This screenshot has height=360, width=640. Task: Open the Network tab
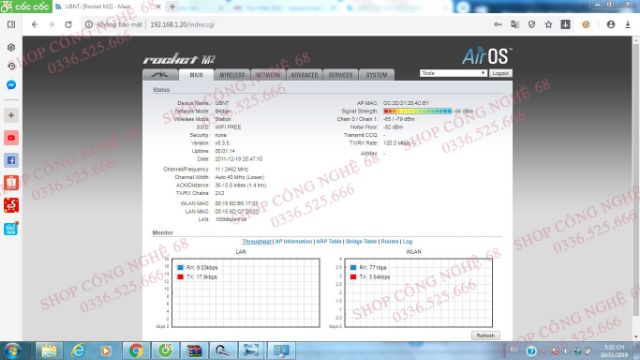pos(268,75)
